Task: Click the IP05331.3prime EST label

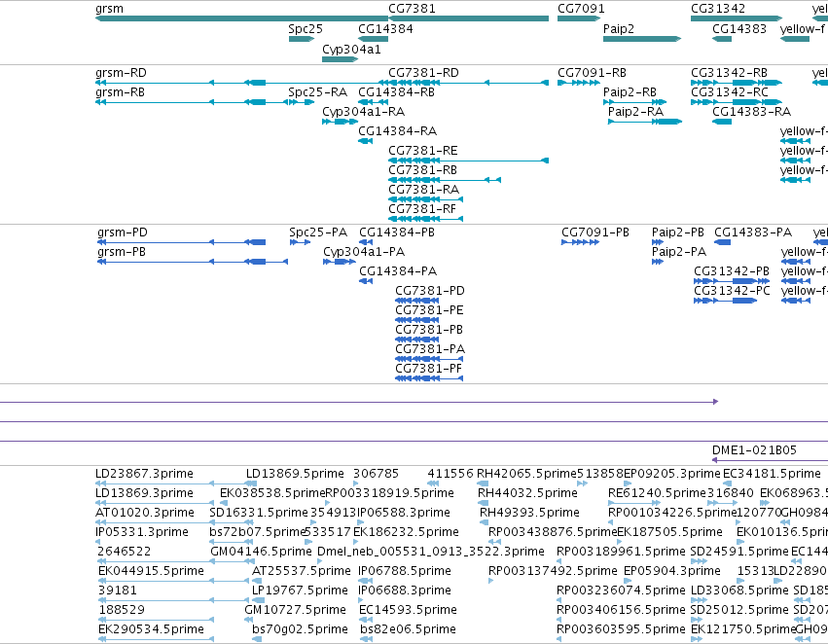Action: pos(141,533)
